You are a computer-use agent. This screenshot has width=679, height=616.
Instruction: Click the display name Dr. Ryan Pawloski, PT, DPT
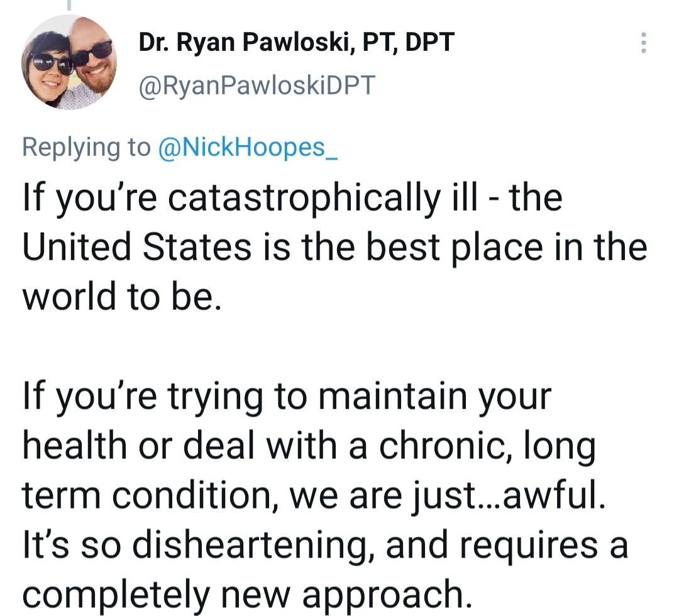[296, 42]
